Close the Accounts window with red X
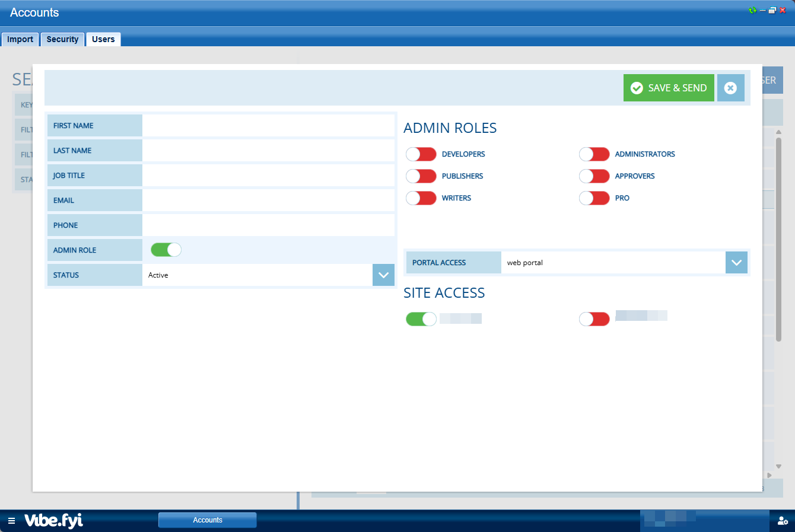Viewport: 795px width, 532px height. [783, 11]
